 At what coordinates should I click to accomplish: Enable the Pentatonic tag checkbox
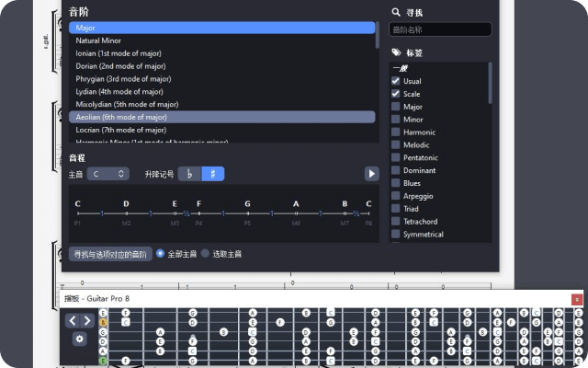click(396, 157)
